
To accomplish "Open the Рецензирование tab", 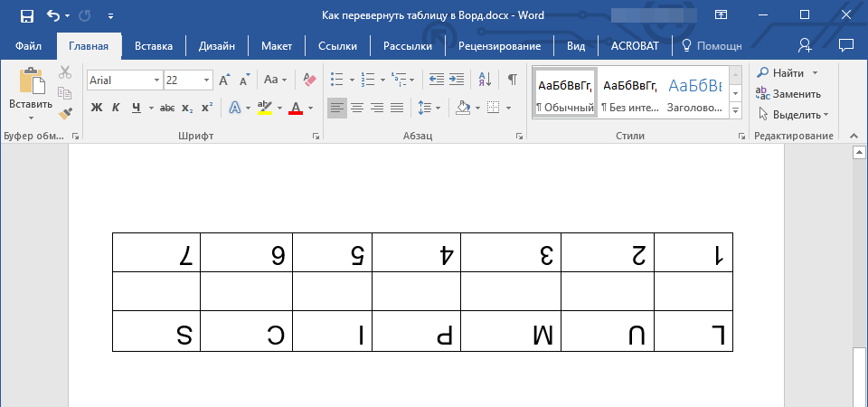I will pyautogui.click(x=499, y=46).
